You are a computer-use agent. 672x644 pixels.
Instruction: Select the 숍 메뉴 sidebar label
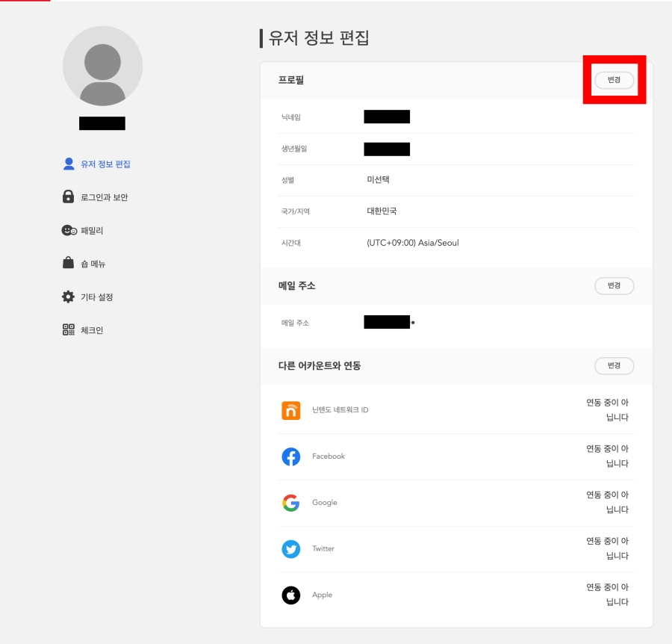93,264
